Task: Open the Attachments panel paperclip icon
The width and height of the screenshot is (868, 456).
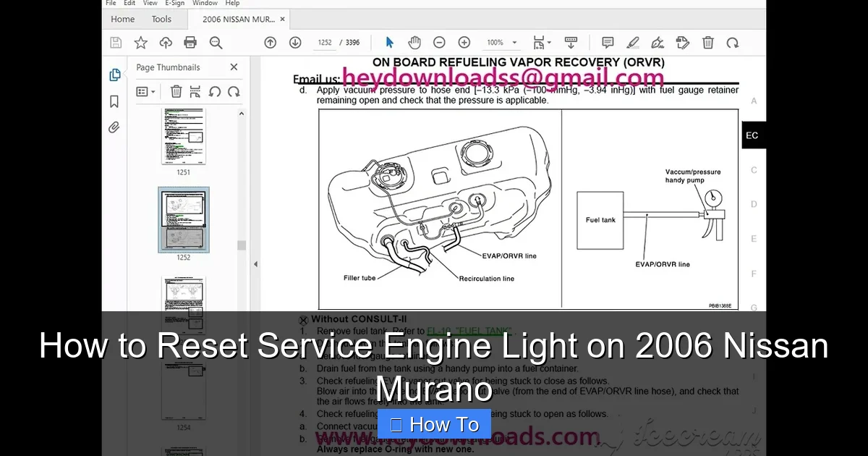Action: click(114, 127)
